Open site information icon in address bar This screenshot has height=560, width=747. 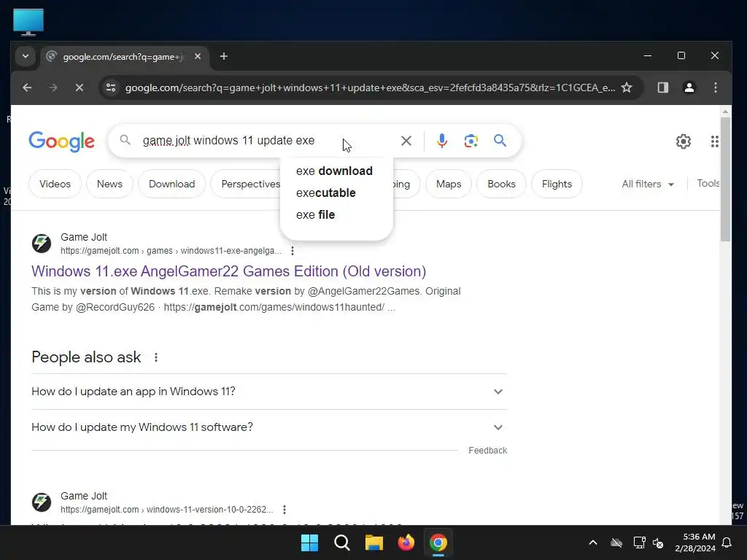111,87
